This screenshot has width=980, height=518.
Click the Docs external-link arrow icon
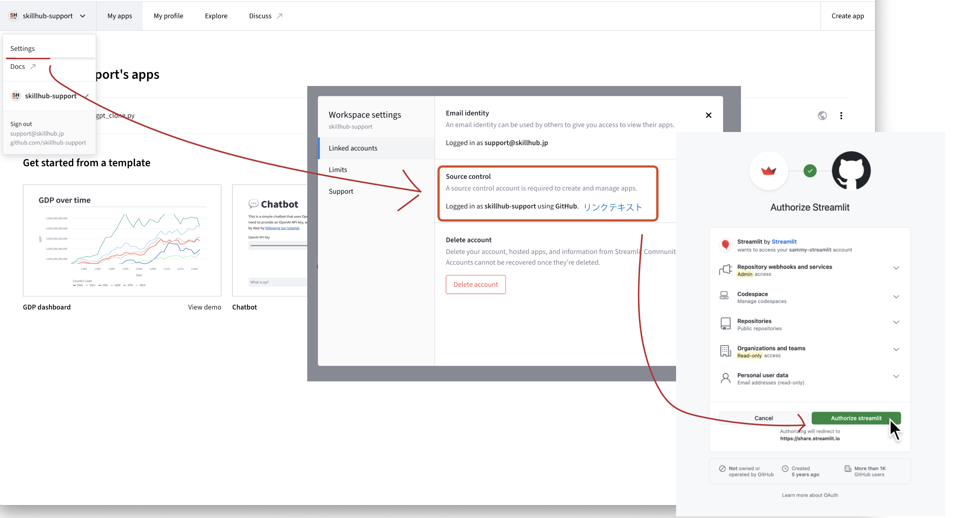point(33,66)
